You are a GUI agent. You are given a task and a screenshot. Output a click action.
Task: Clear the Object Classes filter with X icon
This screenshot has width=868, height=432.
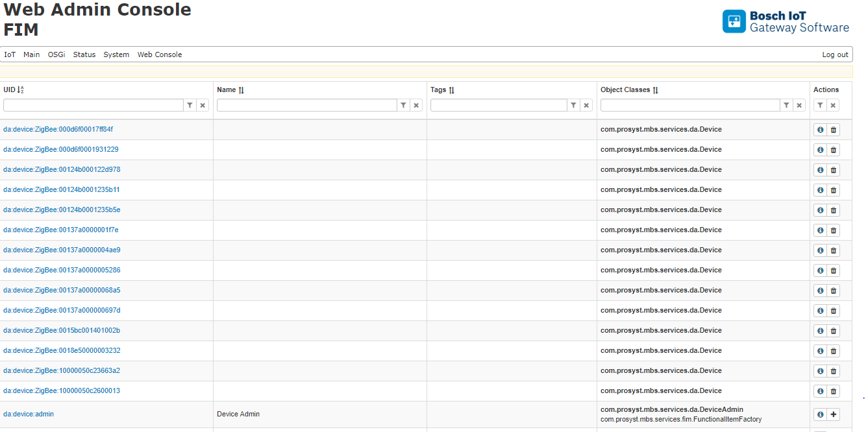pos(799,105)
